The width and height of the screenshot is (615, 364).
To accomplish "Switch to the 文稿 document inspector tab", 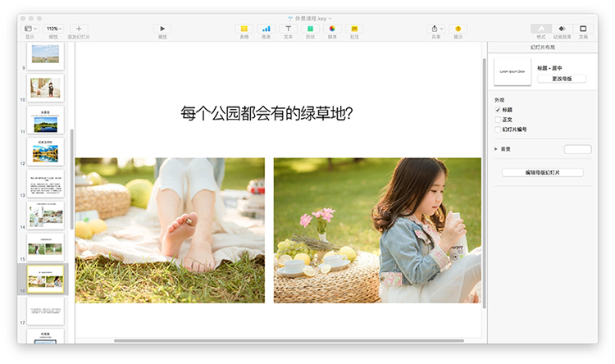I will point(583,29).
